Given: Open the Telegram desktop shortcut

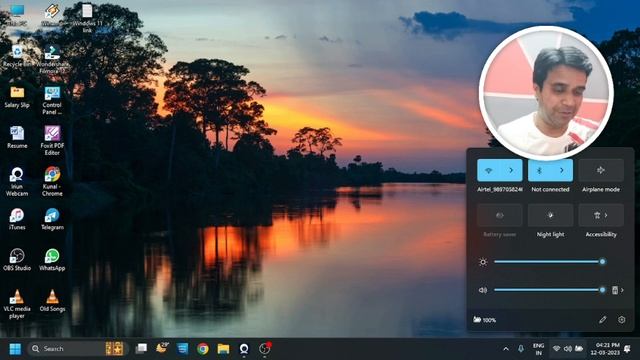Looking at the screenshot, I should tap(52, 219).
